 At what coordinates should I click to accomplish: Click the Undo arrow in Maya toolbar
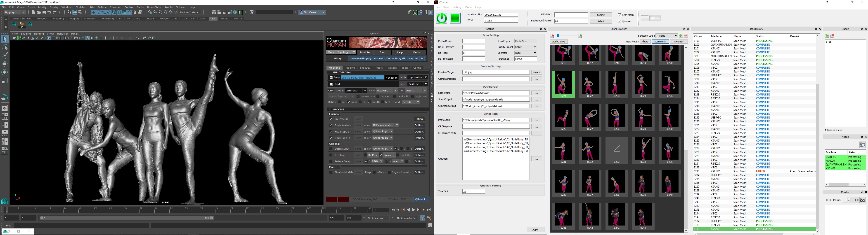(x=50, y=12)
